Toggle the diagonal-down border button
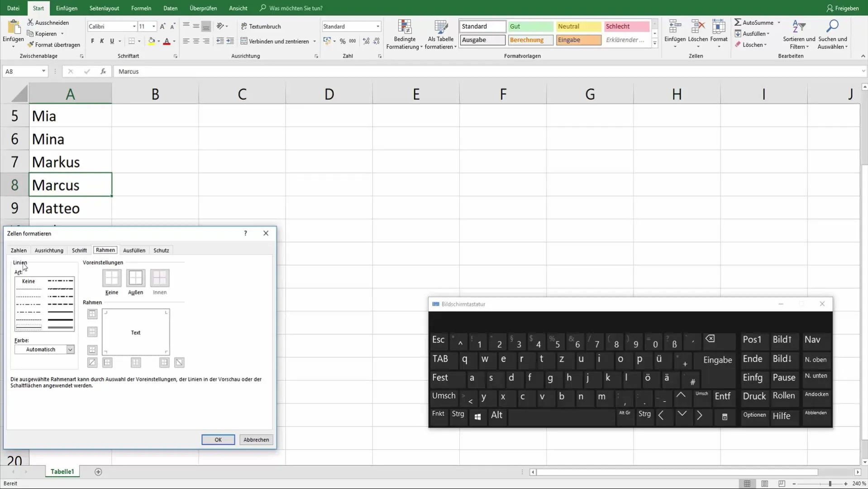This screenshot has width=868, height=489. coord(179,362)
